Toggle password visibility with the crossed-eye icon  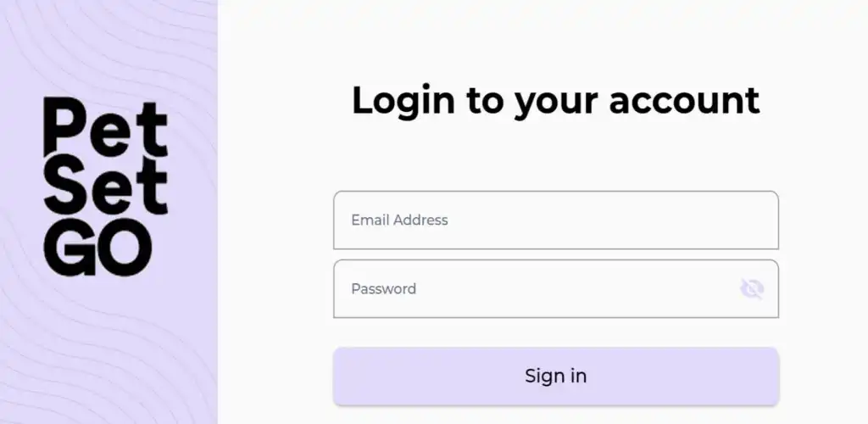click(x=753, y=289)
